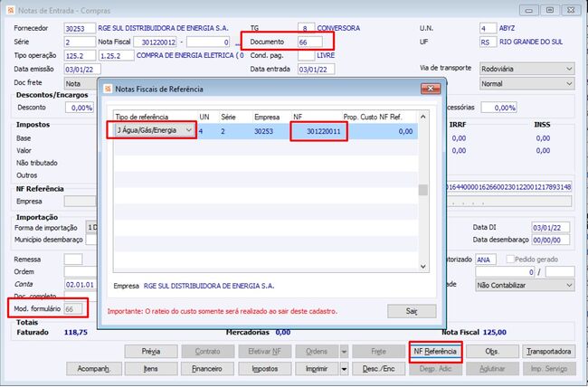Click the Série input field
This screenshot has height=387, width=588.
point(80,42)
